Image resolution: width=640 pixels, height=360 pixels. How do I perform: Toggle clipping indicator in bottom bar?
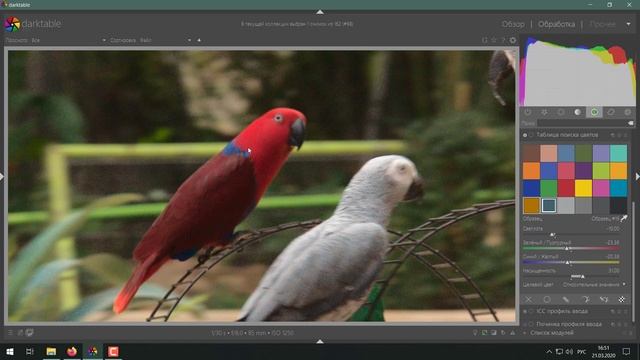[x=494, y=333]
